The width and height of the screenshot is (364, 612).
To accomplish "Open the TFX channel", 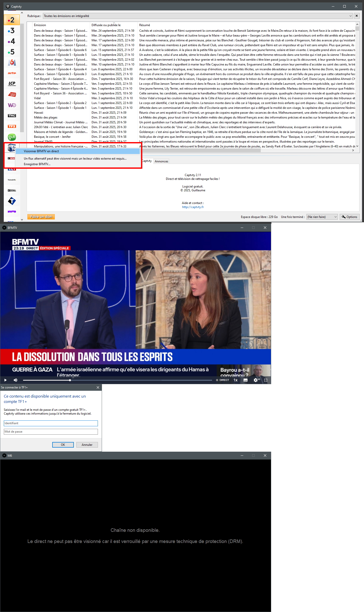I will (12, 126).
